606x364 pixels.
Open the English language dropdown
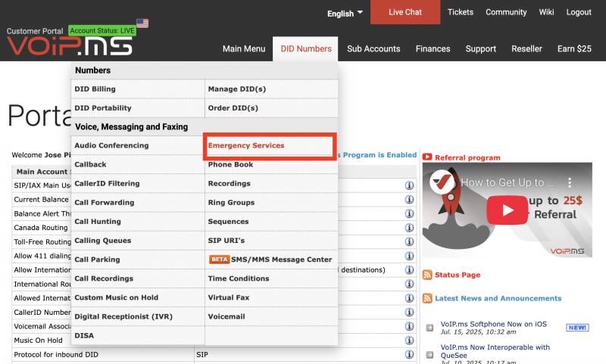click(x=345, y=14)
